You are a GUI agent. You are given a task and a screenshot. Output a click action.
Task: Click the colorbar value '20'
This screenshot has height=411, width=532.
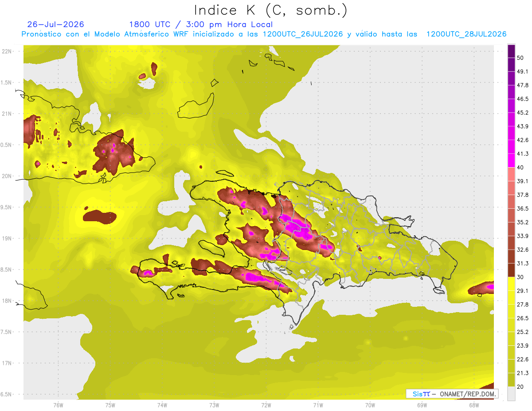click(x=521, y=387)
